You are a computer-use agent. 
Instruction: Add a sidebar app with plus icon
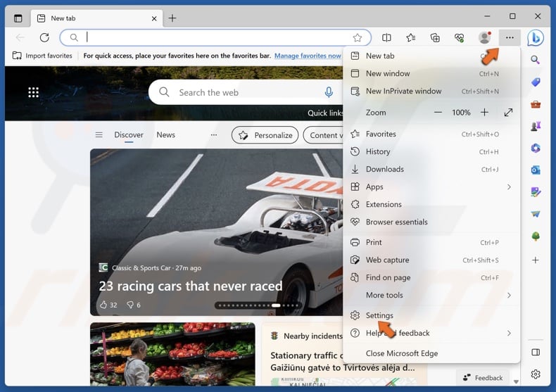pos(536,260)
